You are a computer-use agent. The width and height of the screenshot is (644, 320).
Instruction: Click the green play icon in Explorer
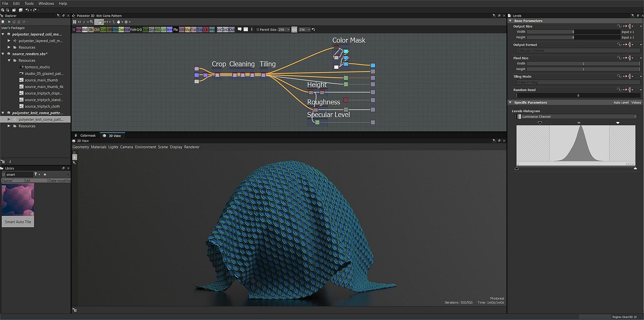pos(9,22)
